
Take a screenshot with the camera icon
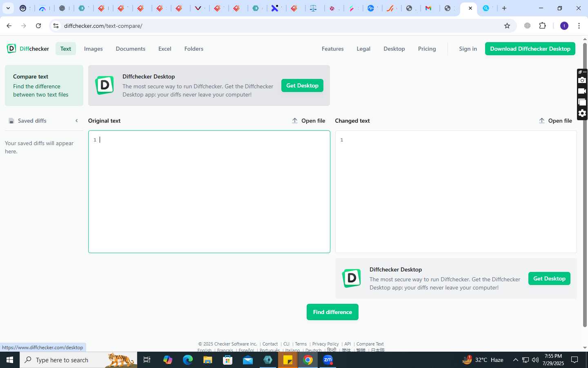pyautogui.click(x=582, y=80)
